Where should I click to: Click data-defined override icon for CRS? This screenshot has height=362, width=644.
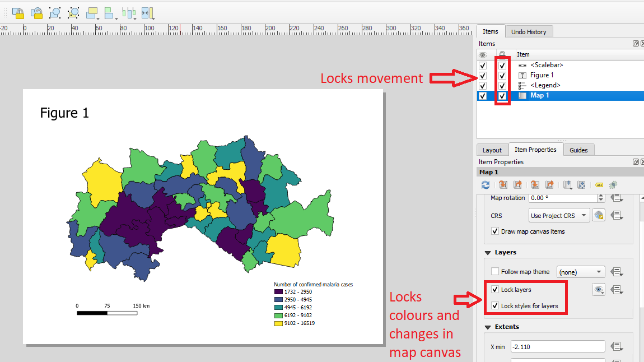pos(617,215)
